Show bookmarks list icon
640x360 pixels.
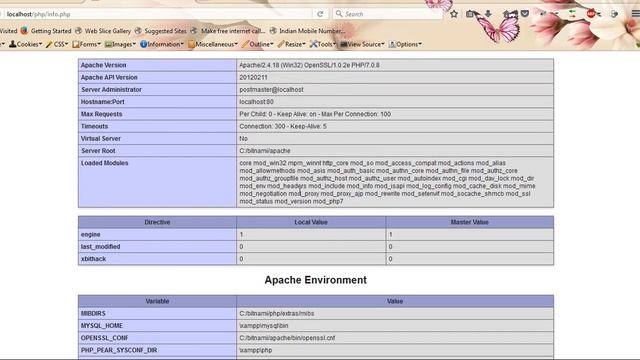point(470,14)
